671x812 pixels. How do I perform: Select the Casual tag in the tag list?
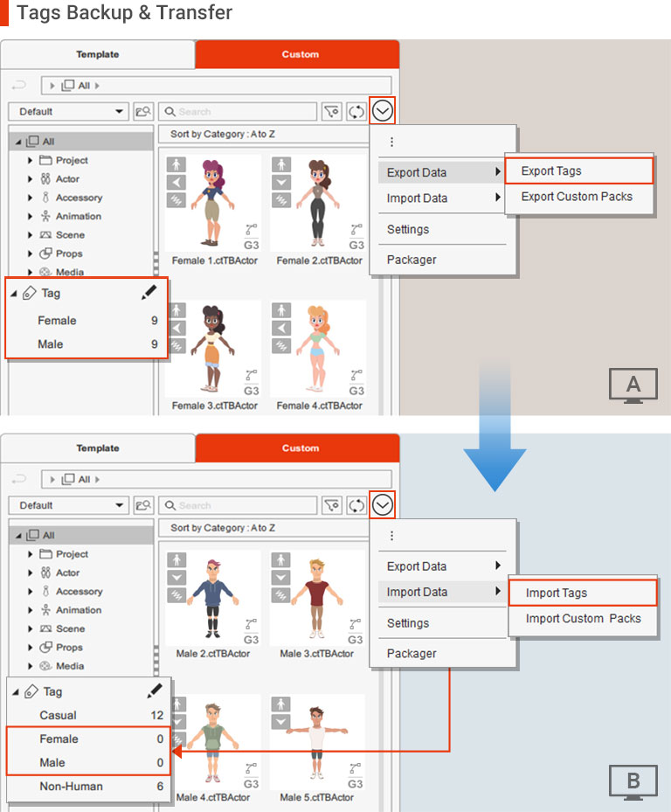59,715
